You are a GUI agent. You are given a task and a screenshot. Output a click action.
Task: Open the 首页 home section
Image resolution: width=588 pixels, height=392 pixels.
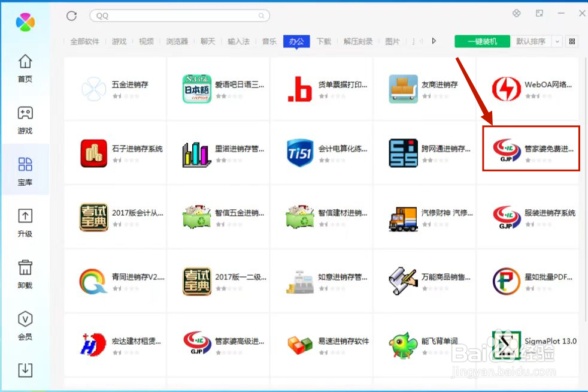pos(25,68)
